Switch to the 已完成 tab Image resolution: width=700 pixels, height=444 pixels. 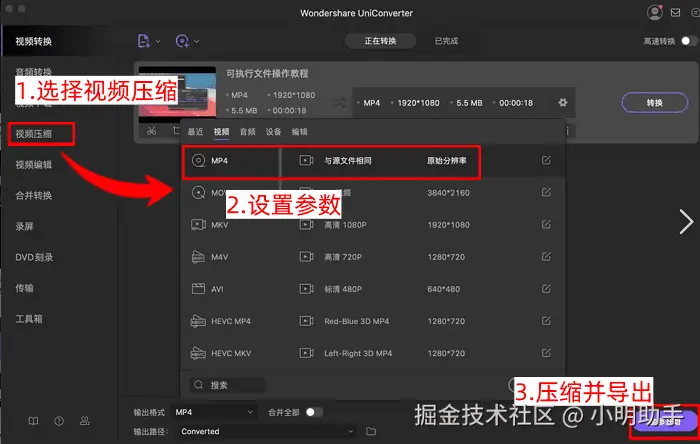[x=446, y=41]
